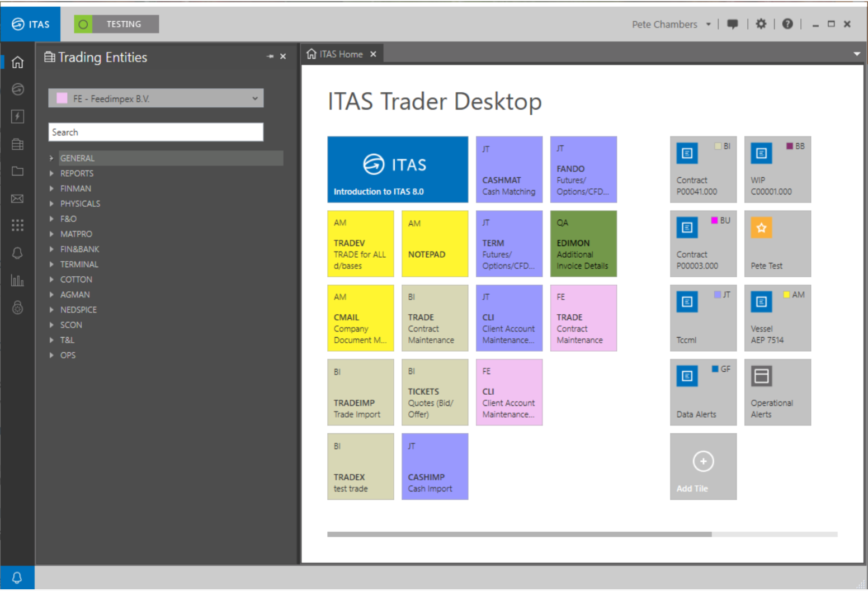Click document icon on Tccml tile

point(687,302)
